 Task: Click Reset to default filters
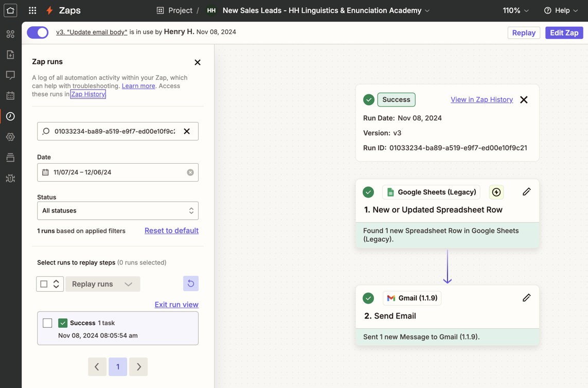coord(171,231)
